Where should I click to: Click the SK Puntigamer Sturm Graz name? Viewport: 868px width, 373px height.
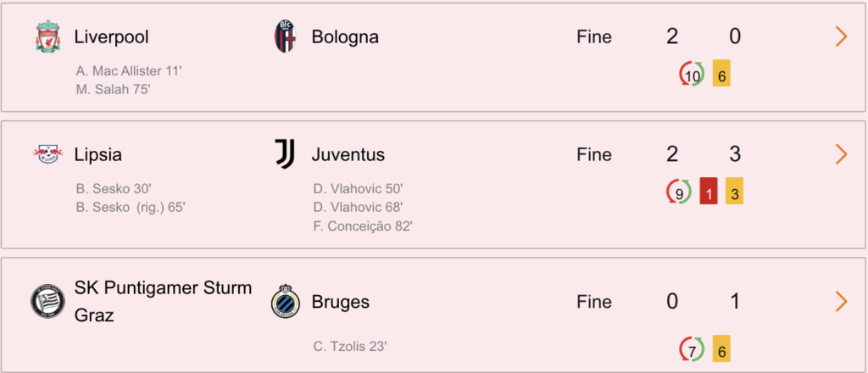tap(164, 302)
